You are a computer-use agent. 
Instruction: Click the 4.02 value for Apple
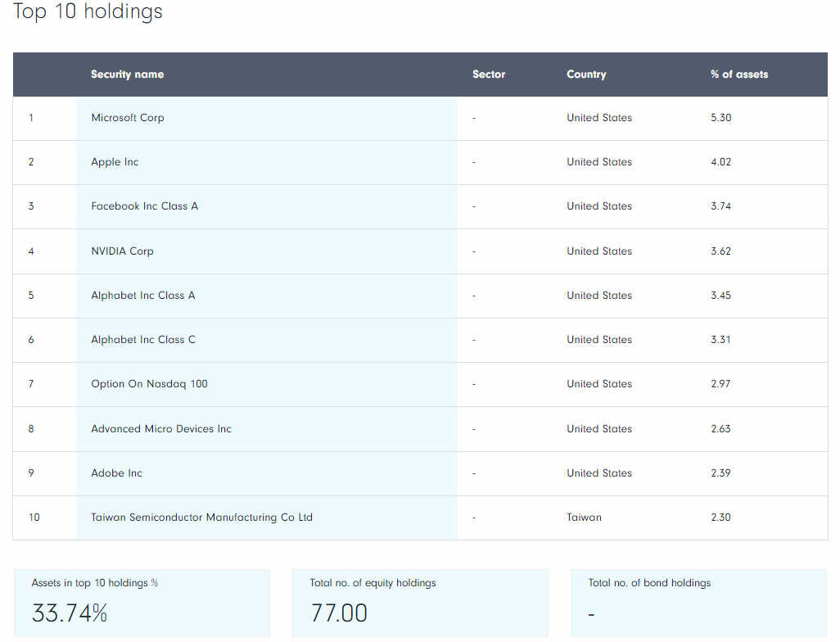tap(720, 162)
